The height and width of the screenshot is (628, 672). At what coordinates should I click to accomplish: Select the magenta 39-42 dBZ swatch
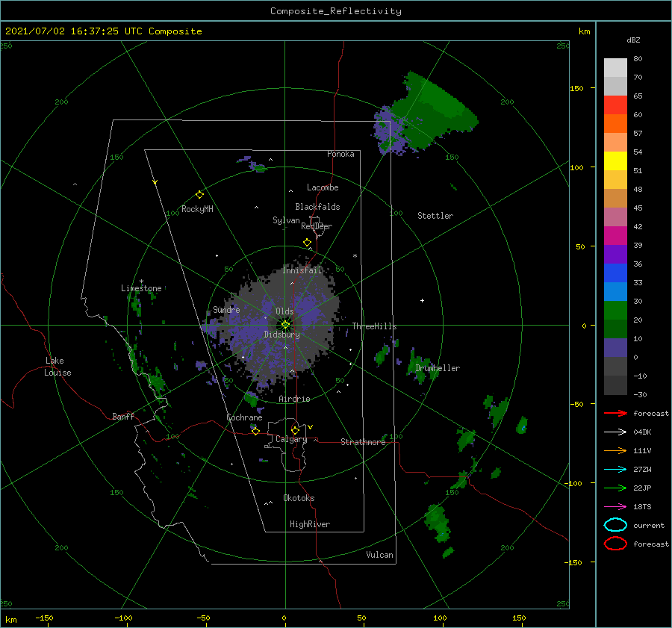[x=615, y=235]
